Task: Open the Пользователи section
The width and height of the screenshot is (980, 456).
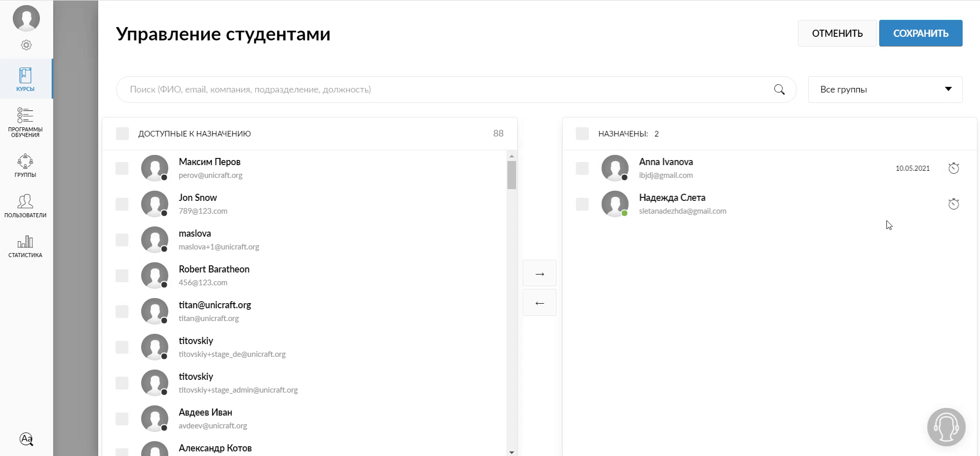Action: coord(26,206)
